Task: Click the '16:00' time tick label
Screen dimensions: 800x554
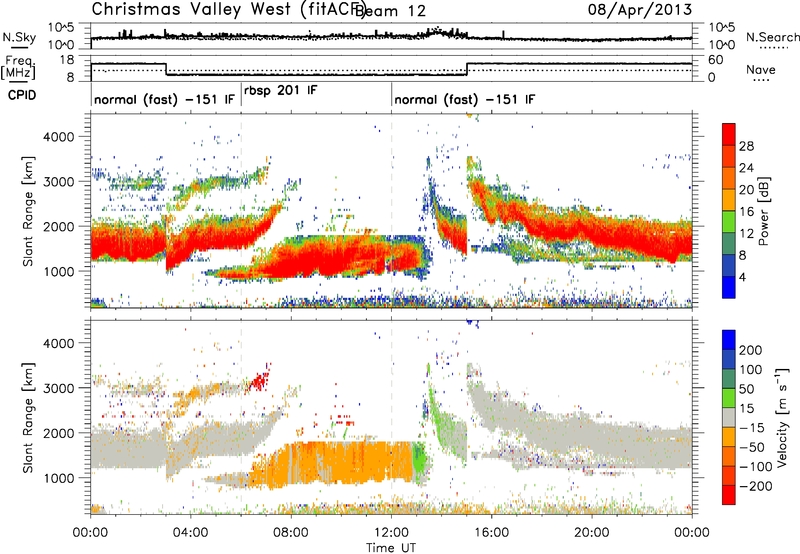Action: 491,533
